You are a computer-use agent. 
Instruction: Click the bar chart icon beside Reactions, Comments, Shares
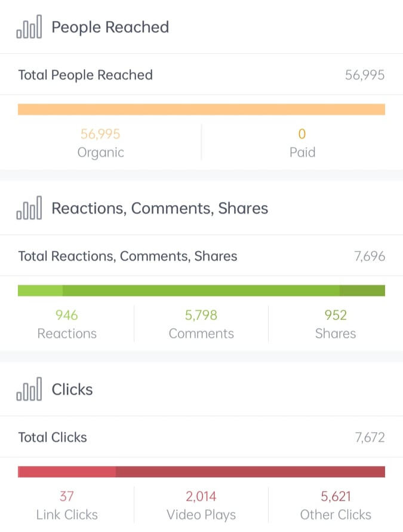coord(29,208)
